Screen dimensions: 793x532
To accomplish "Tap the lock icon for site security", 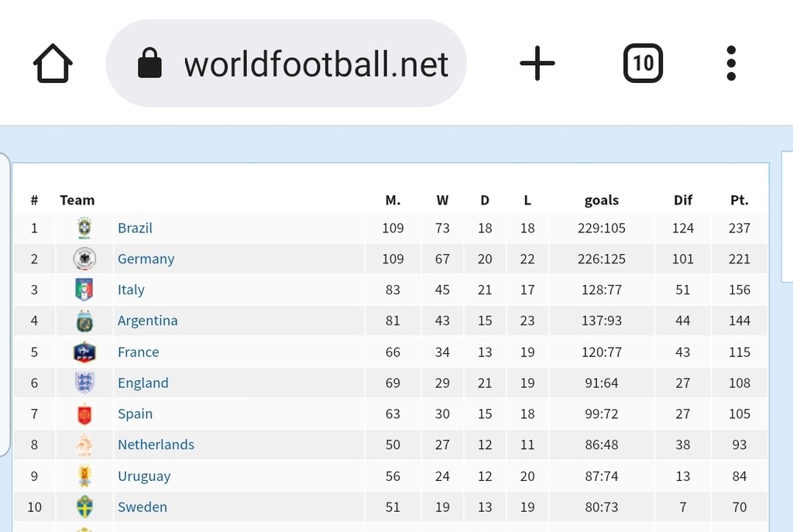I will pyautogui.click(x=149, y=63).
